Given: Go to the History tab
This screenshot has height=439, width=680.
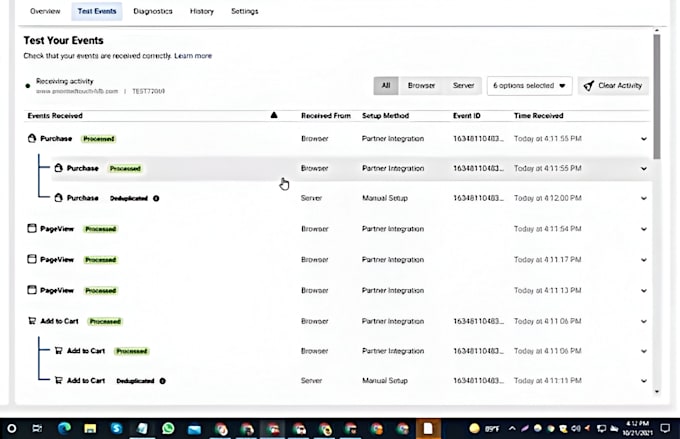Looking at the screenshot, I should click(x=202, y=11).
